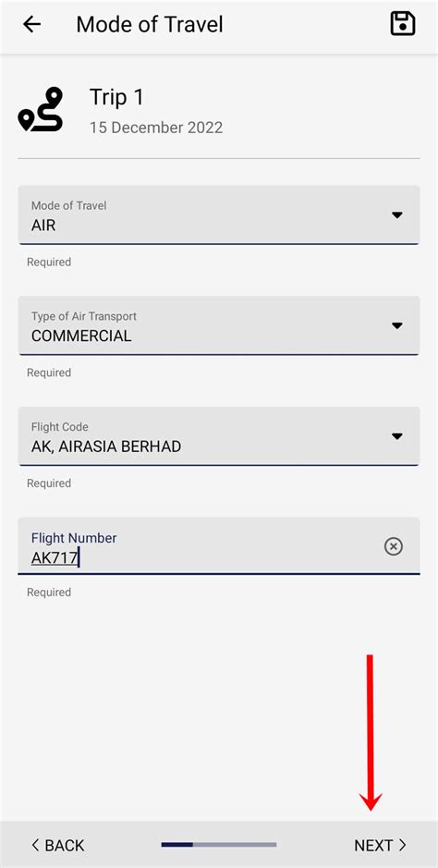The height and width of the screenshot is (868, 438).
Task: Tap the AK717 flight number text
Action: 55,557
